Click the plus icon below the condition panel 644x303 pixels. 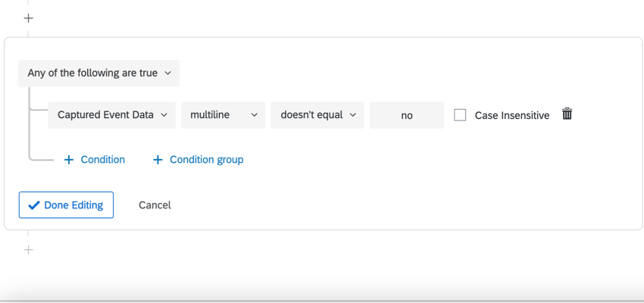[x=29, y=249]
